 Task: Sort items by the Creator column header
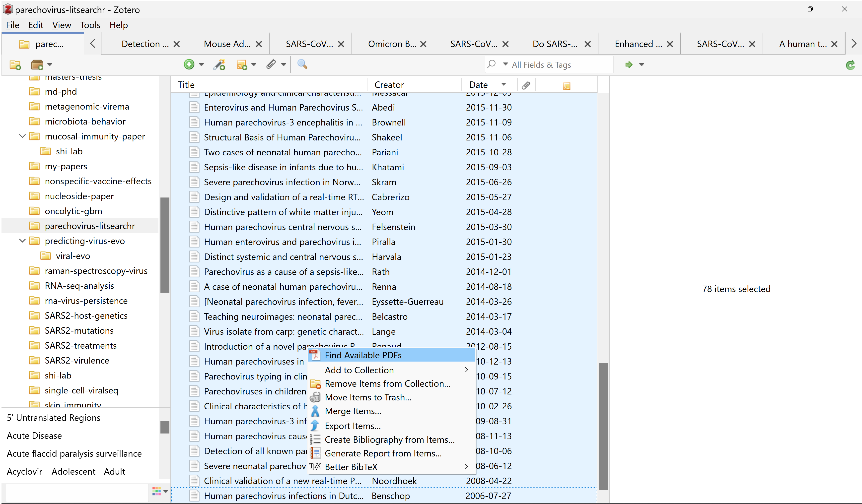pyautogui.click(x=389, y=85)
